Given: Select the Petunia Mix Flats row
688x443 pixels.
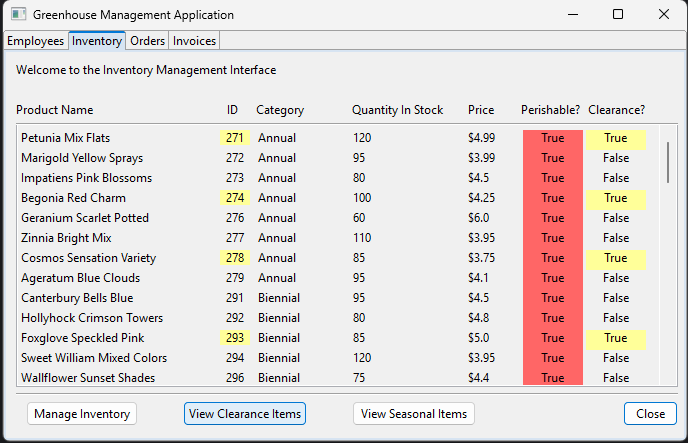Looking at the screenshot, I should point(66,138).
